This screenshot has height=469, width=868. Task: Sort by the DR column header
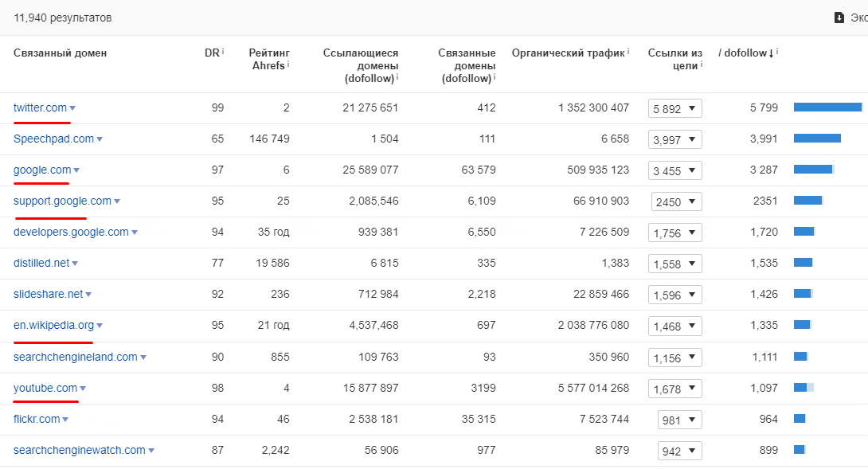(x=211, y=53)
